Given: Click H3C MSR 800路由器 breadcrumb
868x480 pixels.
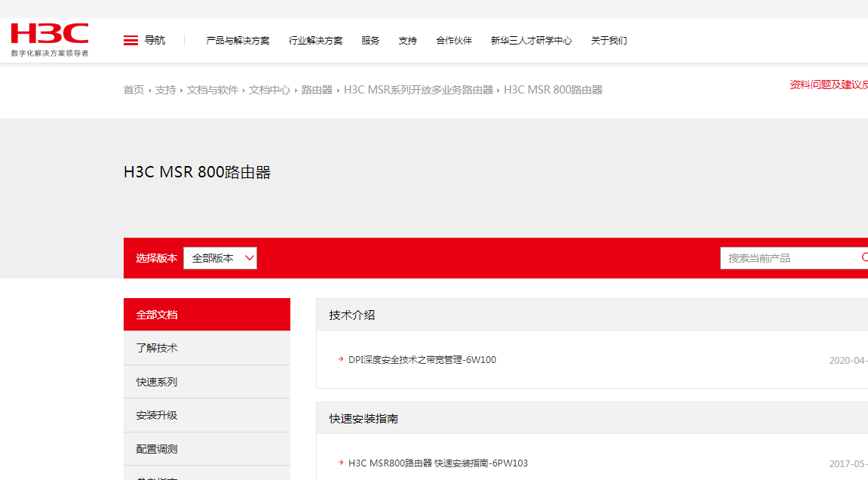Looking at the screenshot, I should [553, 90].
